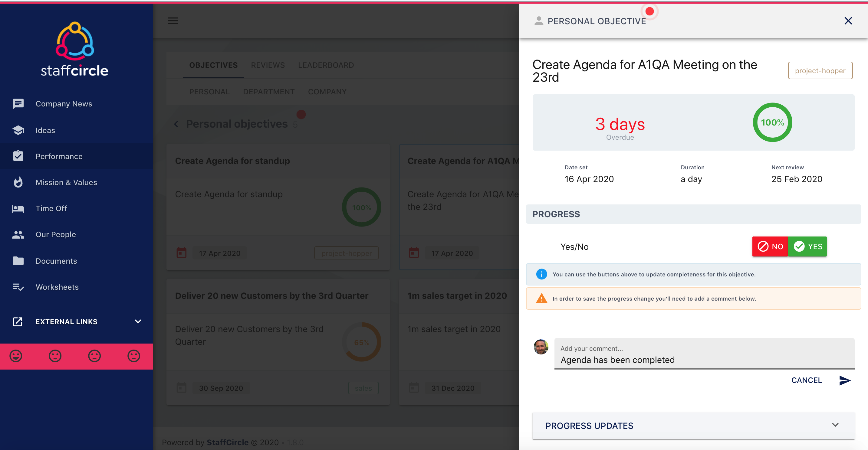Image resolution: width=868 pixels, height=450 pixels.
Task: Send the comment with the arrow icon
Action: coord(844,380)
